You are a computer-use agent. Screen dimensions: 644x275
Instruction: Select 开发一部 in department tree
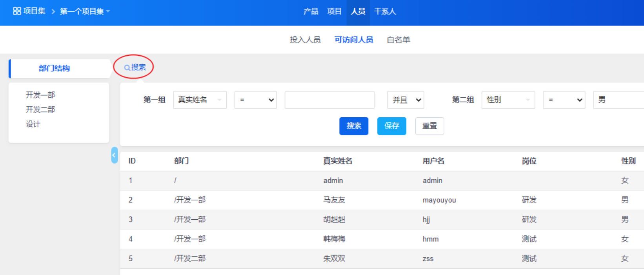[x=40, y=95]
